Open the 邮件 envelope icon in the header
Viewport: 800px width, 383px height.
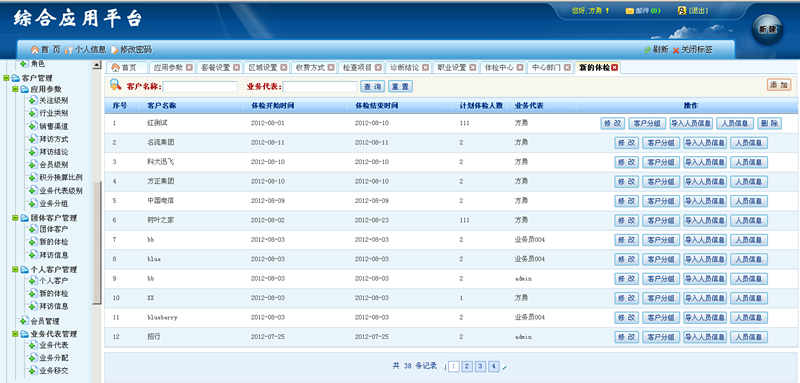(630, 11)
